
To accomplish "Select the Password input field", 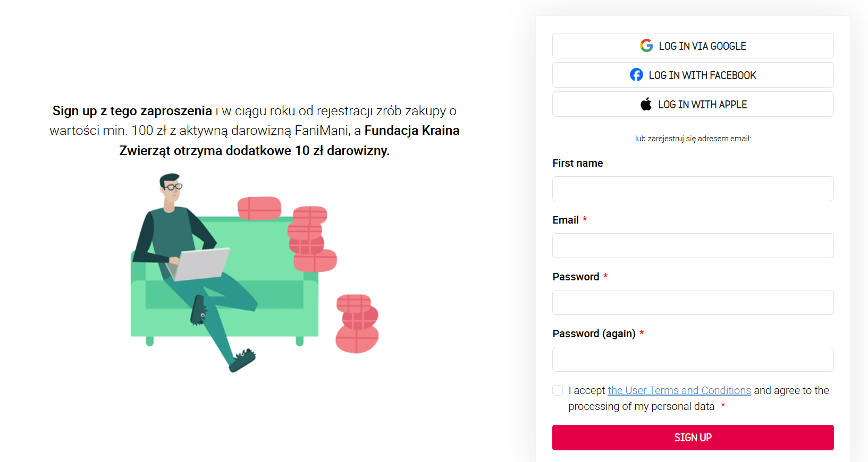I will coord(693,303).
